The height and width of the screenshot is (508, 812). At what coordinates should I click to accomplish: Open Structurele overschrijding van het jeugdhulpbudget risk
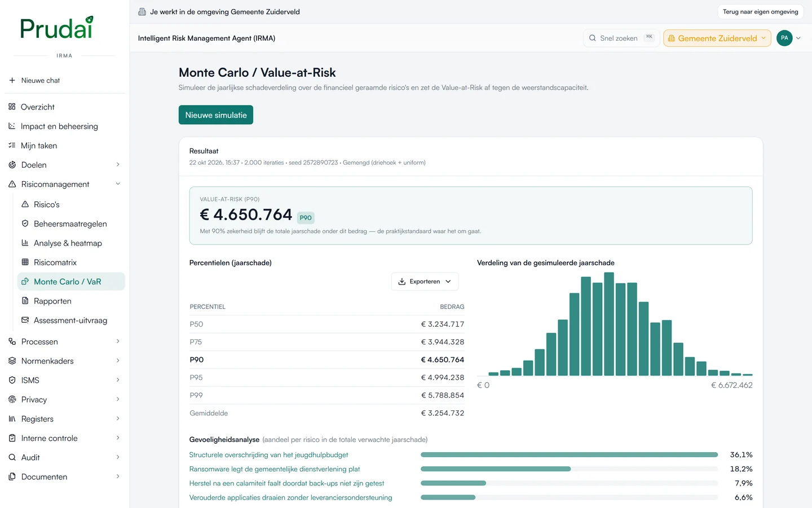click(268, 455)
